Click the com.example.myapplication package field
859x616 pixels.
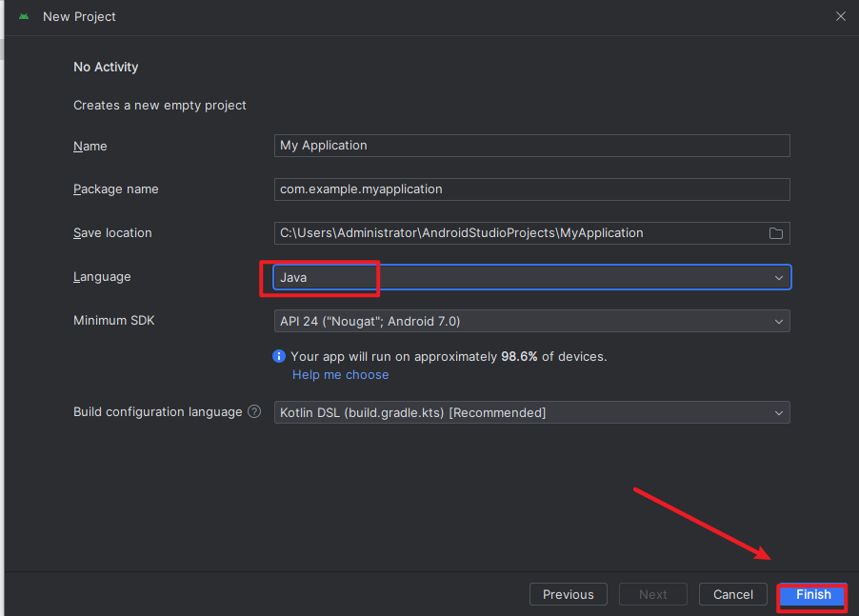531,189
